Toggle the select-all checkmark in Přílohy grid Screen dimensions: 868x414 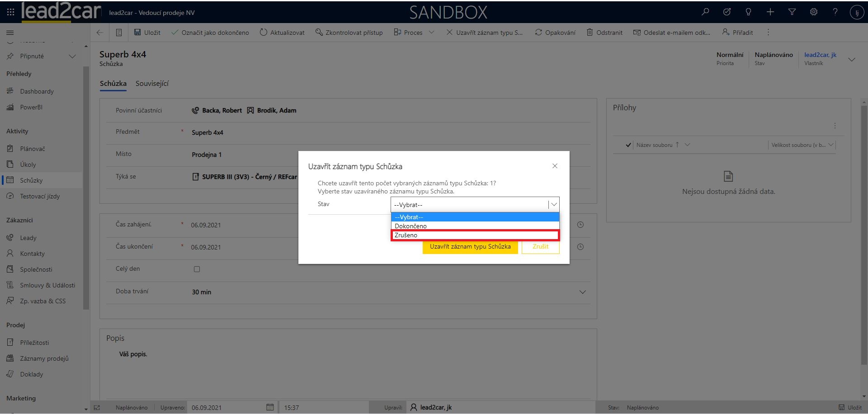628,145
